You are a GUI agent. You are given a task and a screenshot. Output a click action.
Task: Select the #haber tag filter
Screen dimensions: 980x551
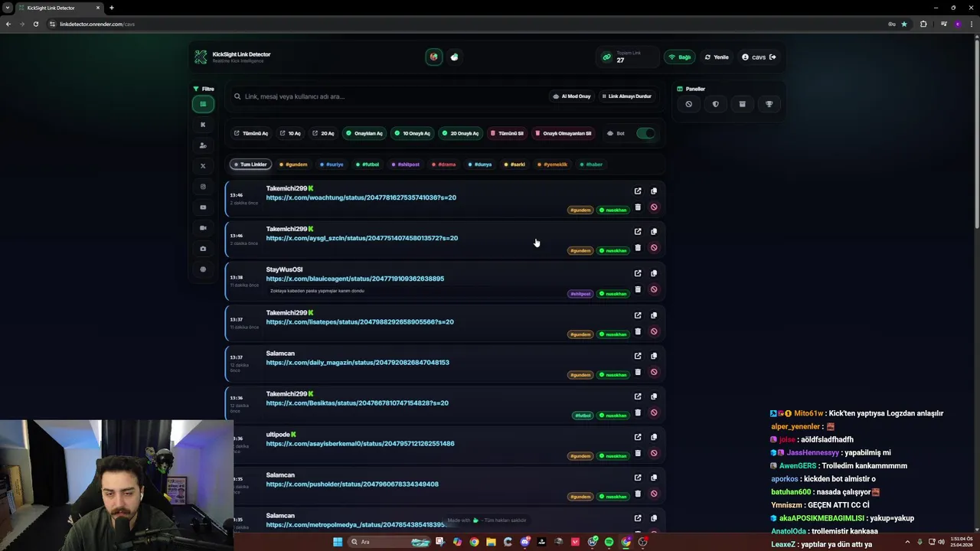coord(591,165)
